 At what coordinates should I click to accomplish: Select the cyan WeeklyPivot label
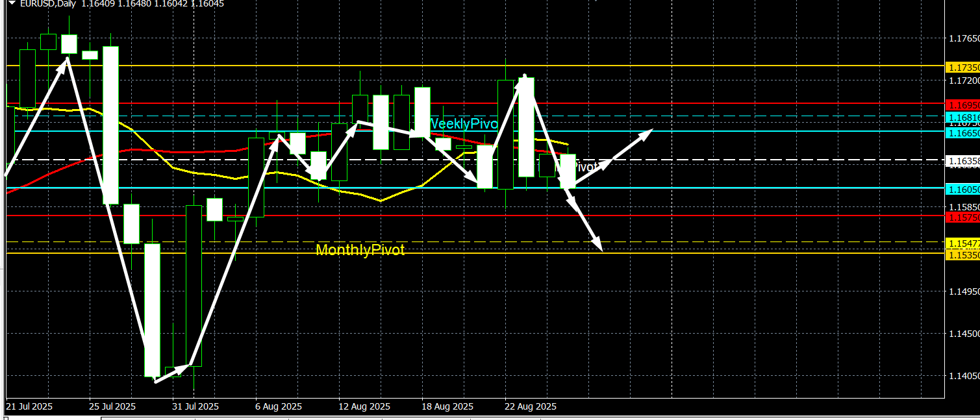click(x=464, y=124)
